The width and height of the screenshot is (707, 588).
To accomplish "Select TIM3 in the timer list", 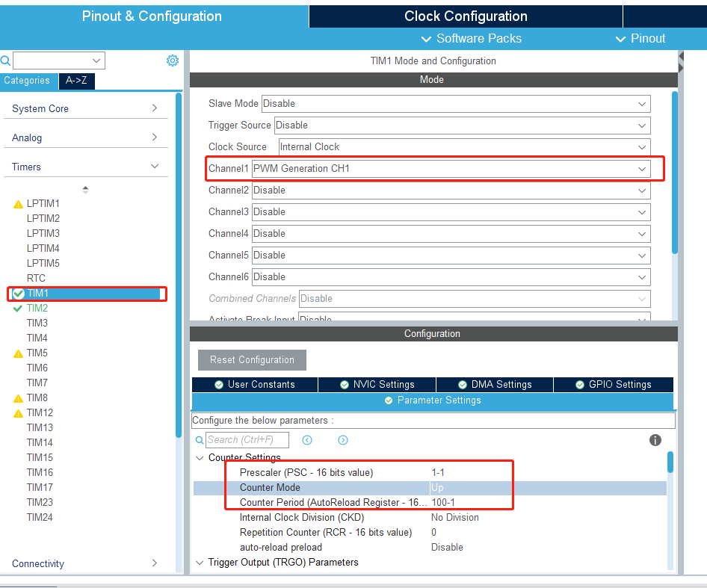I will [37, 324].
